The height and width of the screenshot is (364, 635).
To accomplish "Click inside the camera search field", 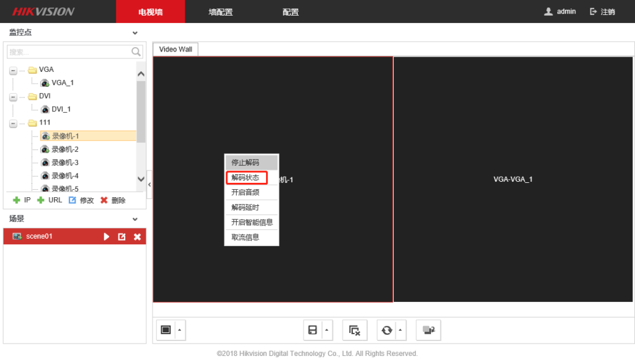I will (x=68, y=51).
